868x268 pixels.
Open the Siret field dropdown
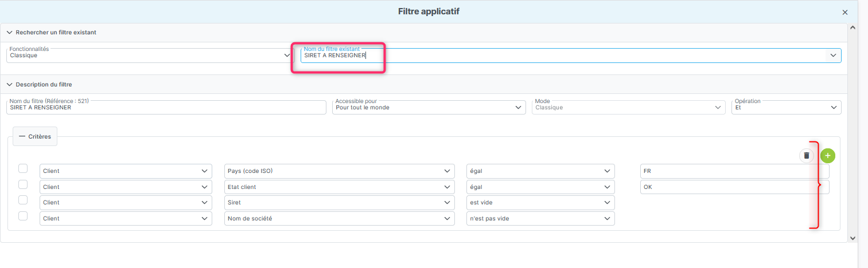pos(339,203)
